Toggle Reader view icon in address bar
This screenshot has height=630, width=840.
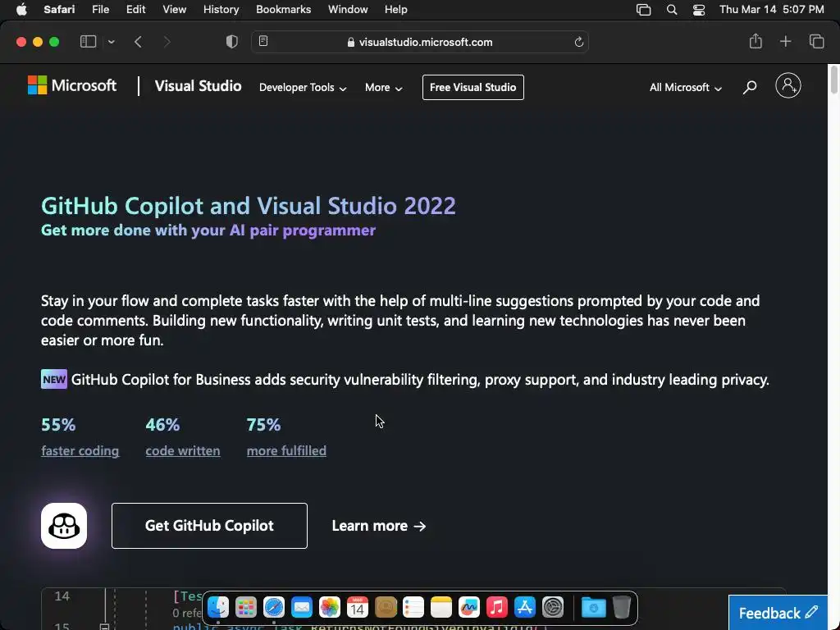263,41
